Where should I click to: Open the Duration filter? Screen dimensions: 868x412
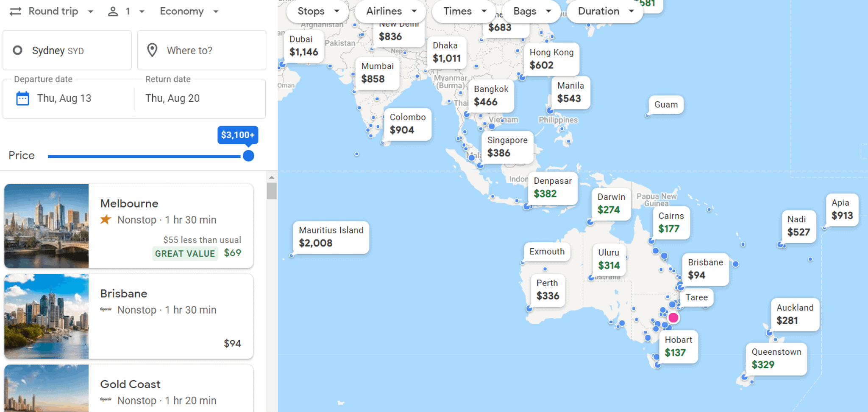604,11
